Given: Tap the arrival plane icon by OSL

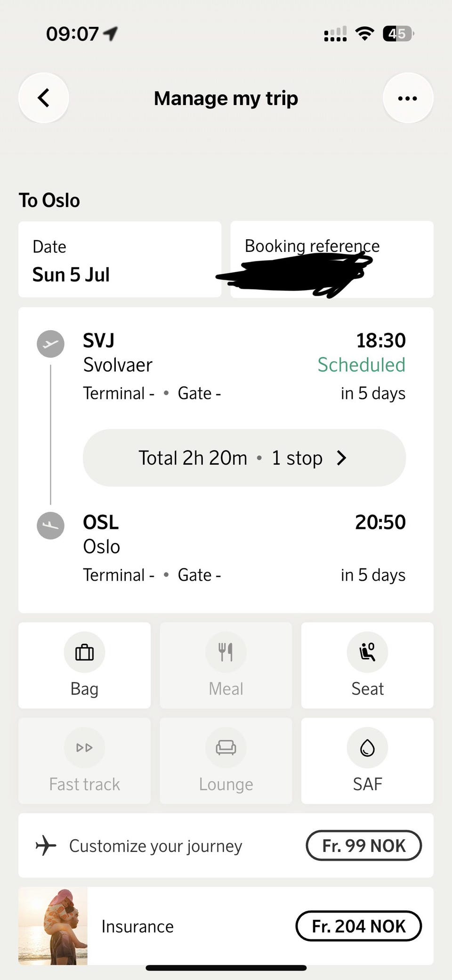Looking at the screenshot, I should (51, 526).
